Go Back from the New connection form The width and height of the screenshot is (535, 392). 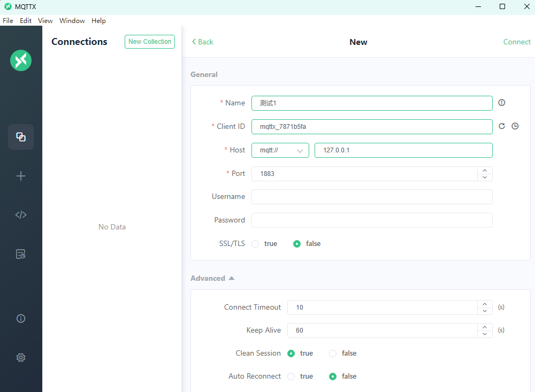(x=202, y=42)
